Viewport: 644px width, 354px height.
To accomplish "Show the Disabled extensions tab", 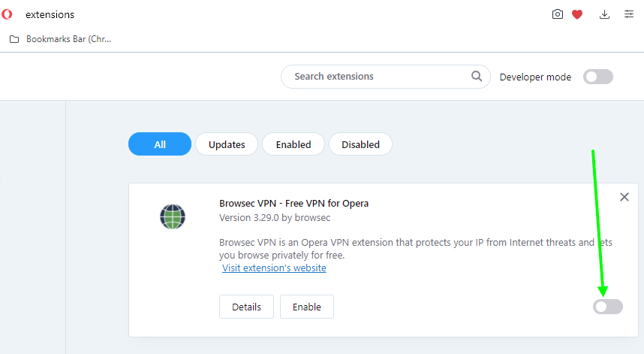I will coord(360,144).
